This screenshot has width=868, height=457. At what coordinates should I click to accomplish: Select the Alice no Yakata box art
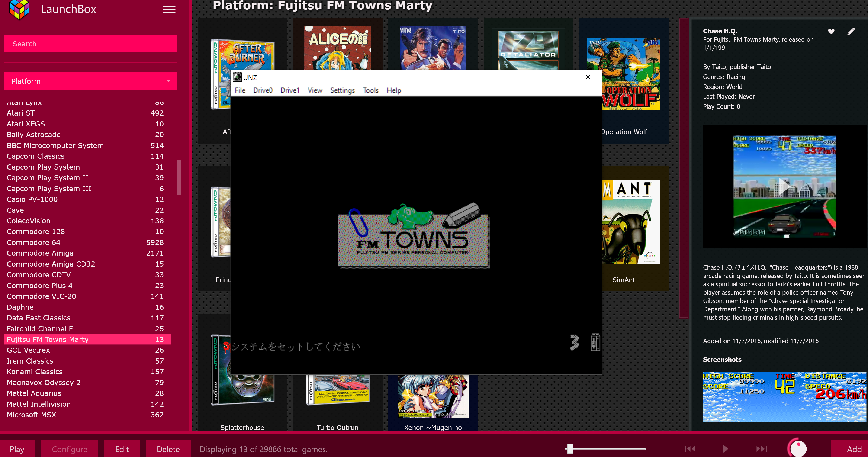pos(337,48)
